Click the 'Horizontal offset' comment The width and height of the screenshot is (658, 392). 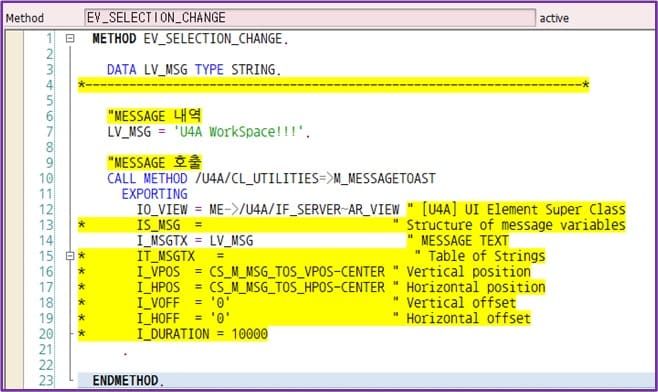(468, 318)
